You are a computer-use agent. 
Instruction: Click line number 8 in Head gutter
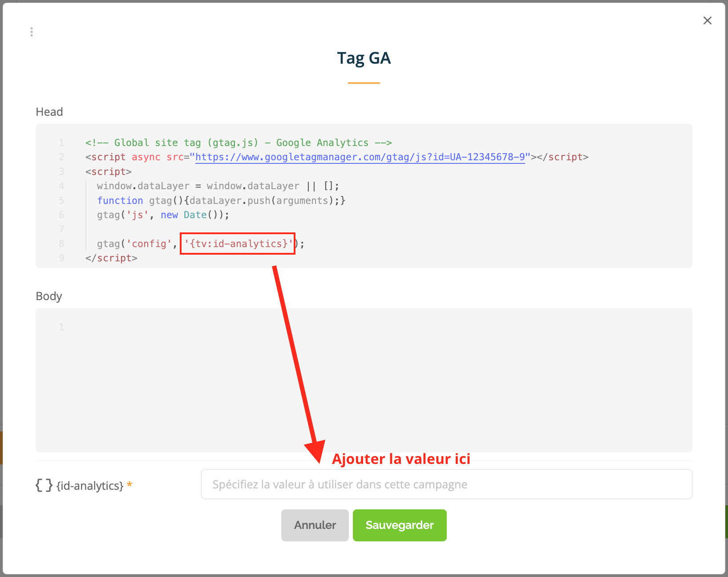pos(61,244)
